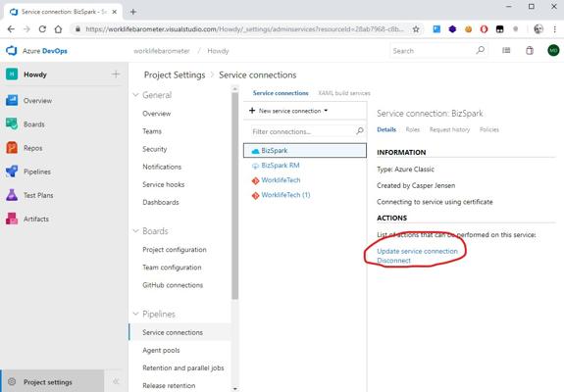Open the Boards hub icon

click(x=12, y=123)
